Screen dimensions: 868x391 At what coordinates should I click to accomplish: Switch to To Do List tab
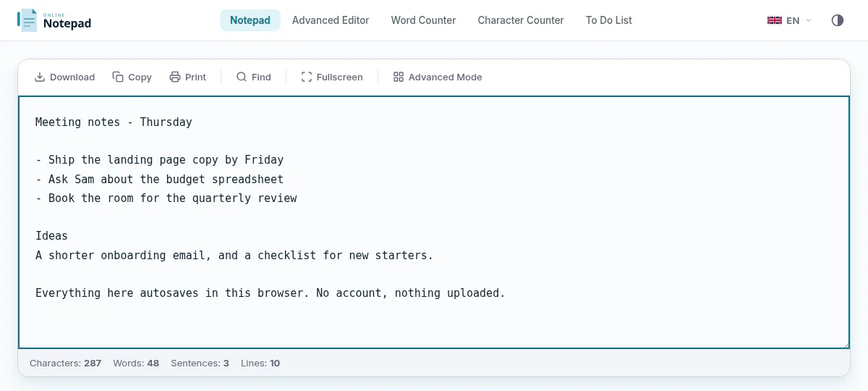click(x=609, y=20)
